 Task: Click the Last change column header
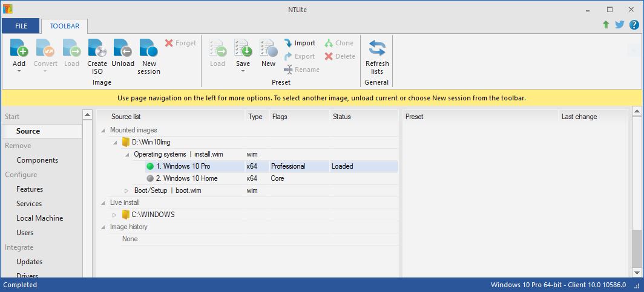coord(593,117)
